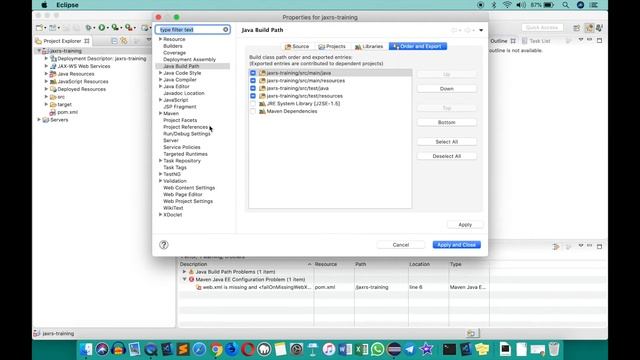Select the Order and Export tab
640x360 pixels.
[x=418, y=47]
